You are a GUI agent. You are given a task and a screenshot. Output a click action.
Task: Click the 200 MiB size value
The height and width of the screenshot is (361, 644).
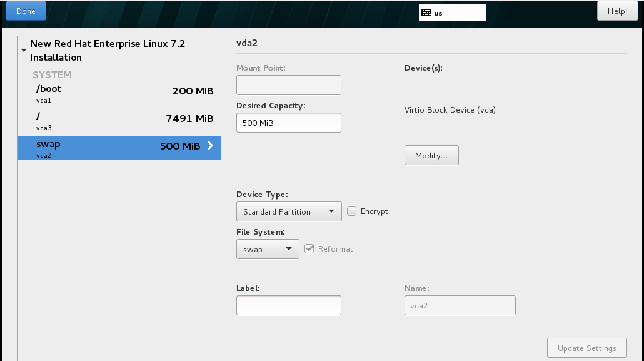[193, 91]
